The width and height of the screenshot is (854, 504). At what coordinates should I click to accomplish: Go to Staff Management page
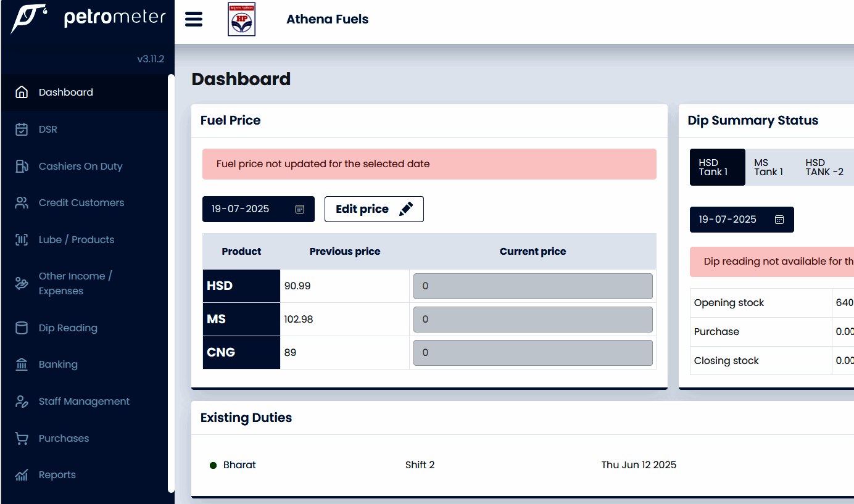pos(84,402)
